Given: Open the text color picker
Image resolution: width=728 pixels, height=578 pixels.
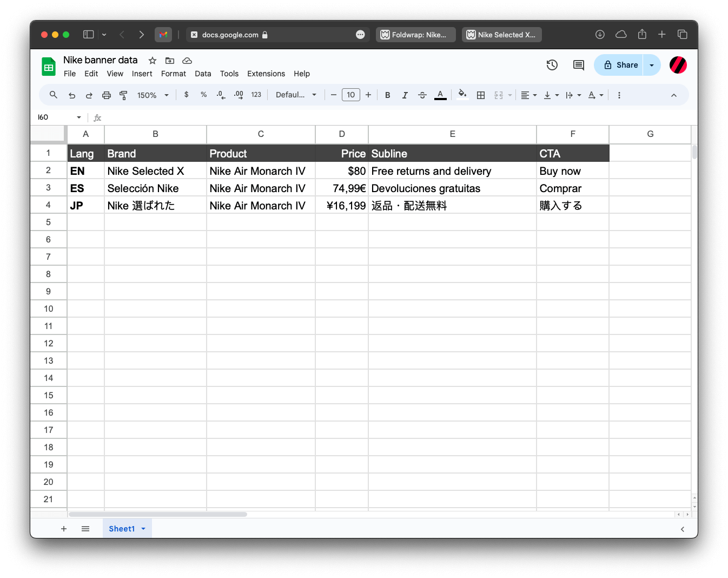Looking at the screenshot, I should 440,95.
